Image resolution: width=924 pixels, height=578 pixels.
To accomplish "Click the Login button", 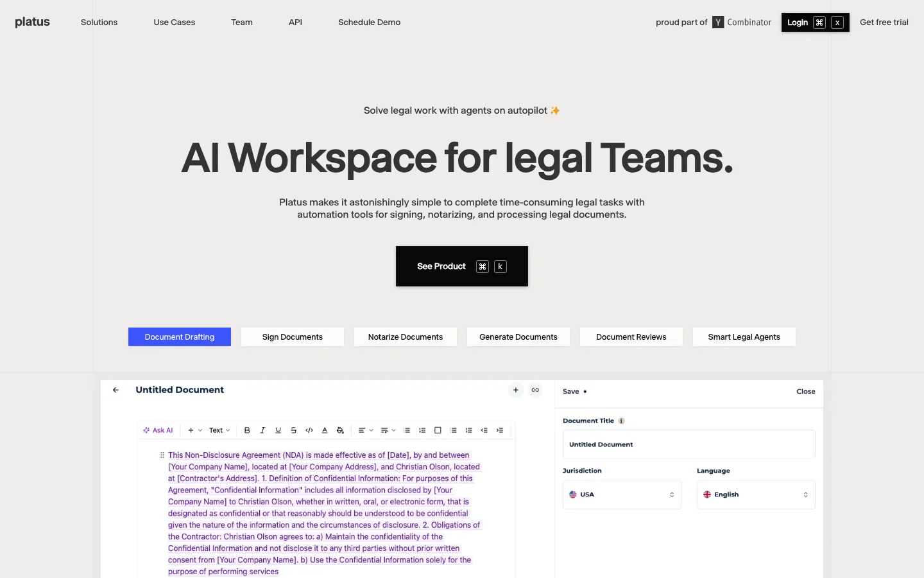I will click(816, 22).
